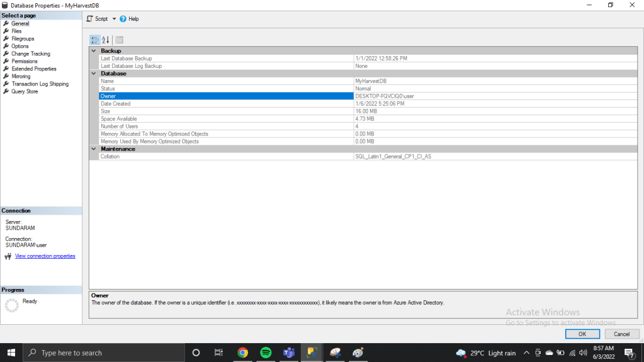The height and width of the screenshot is (362, 644).
Task: Collapse the Database section
Action: pyautogui.click(x=94, y=74)
